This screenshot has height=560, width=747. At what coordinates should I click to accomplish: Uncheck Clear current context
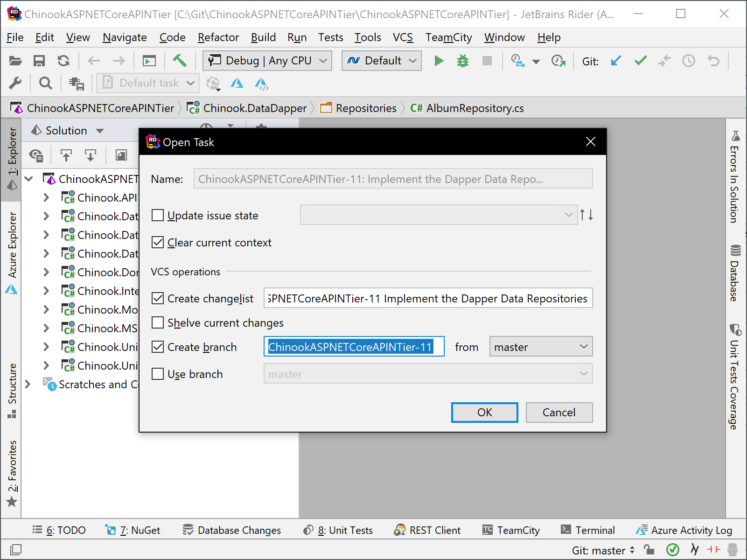158,242
